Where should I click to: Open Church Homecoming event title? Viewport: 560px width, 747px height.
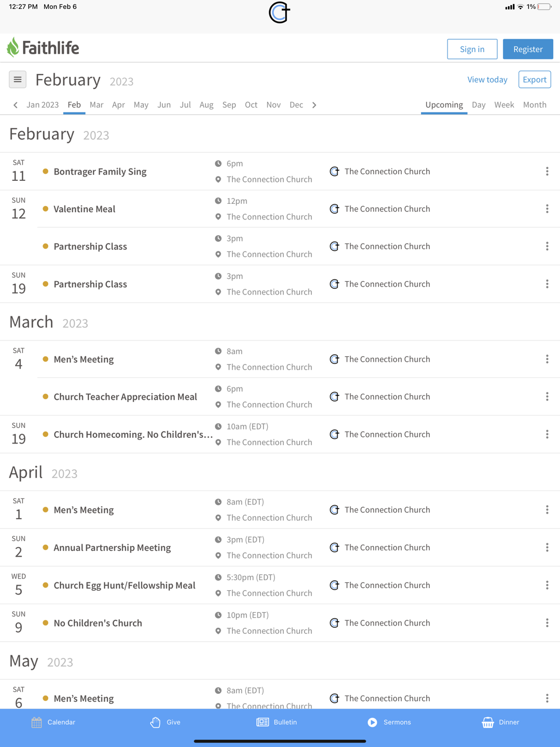tap(133, 435)
